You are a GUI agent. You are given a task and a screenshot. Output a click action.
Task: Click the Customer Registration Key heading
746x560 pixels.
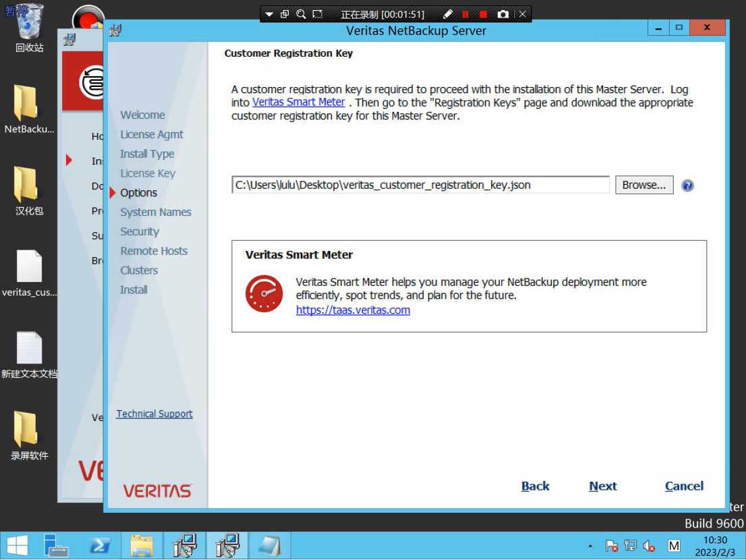click(x=288, y=53)
